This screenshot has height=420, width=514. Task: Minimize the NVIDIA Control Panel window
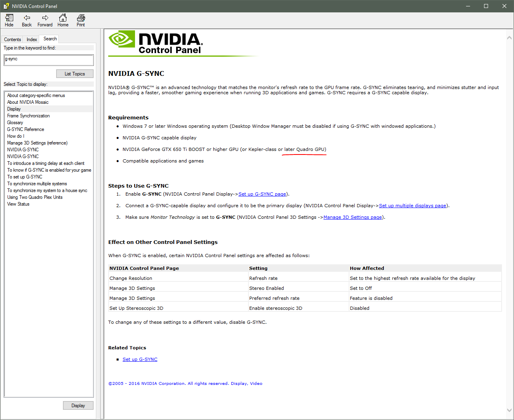(x=468, y=6)
